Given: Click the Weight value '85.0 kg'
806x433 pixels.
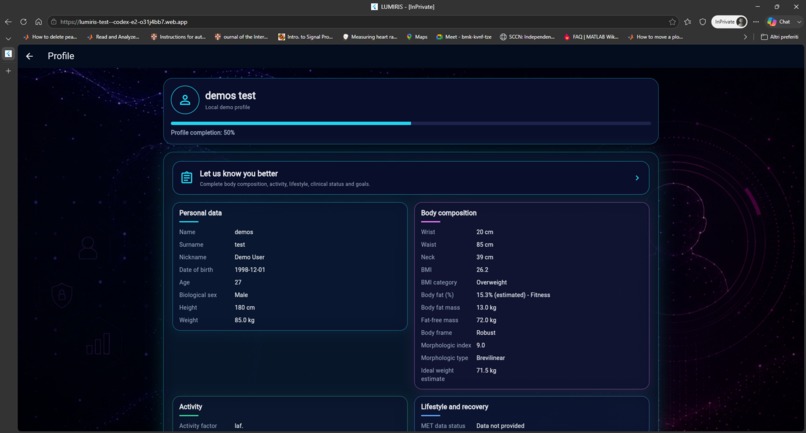Looking at the screenshot, I should pyautogui.click(x=245, y=320).
